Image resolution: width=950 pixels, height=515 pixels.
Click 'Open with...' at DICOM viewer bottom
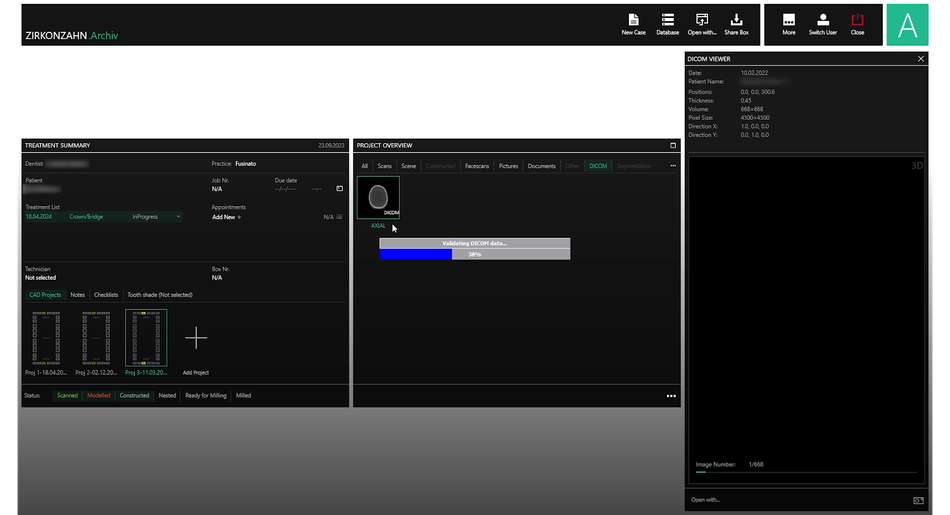click(706, 499)
